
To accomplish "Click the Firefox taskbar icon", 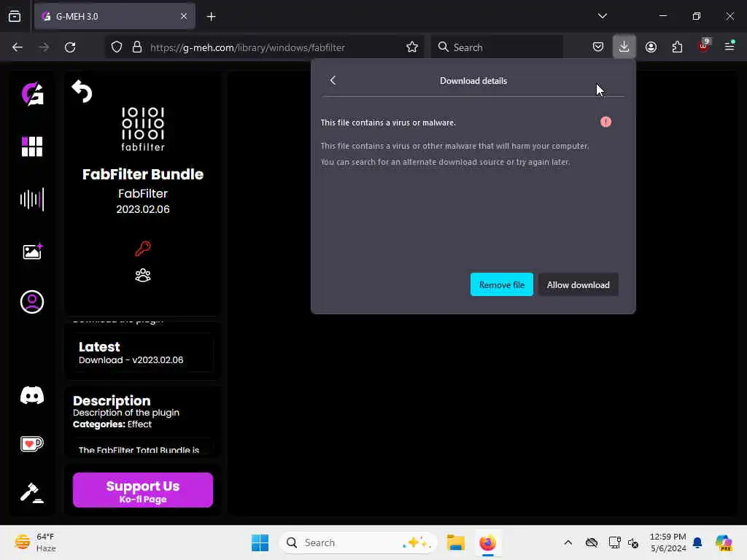I will point(487,542).
